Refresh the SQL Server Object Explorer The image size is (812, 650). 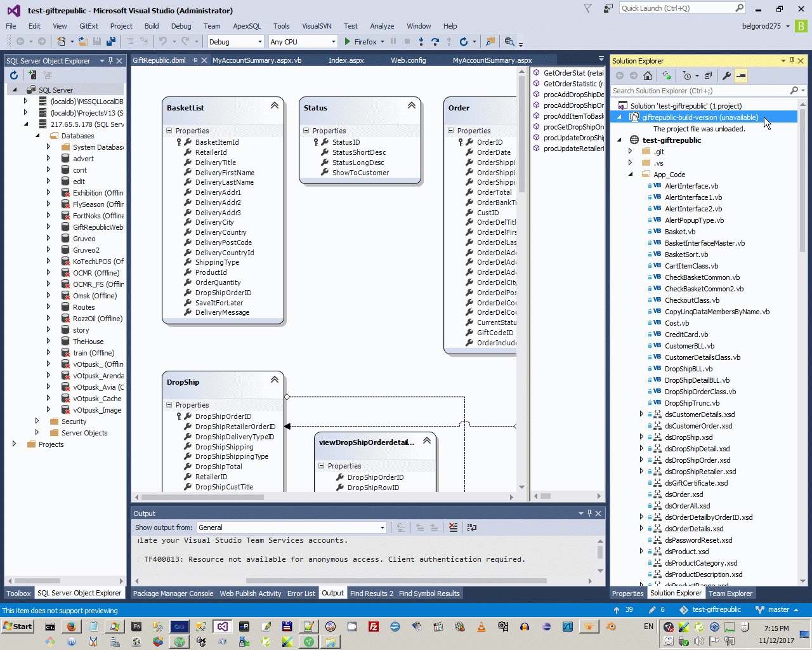click(x=14, y=75)
